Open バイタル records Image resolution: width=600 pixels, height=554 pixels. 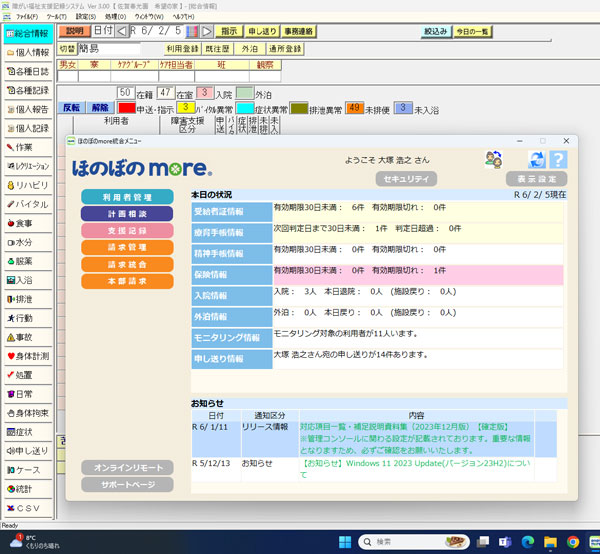tap(28, 204)
